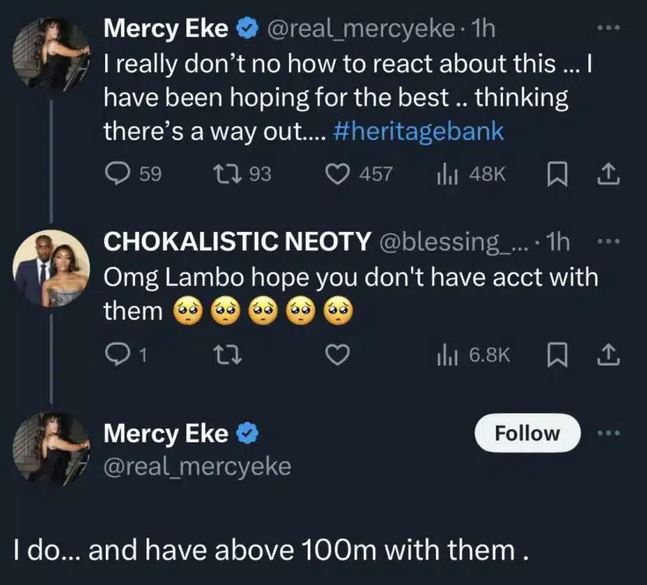Viewport: 647px width, 585px height.
Task: Like CHOKALISTIC NEOTY's reply
Action: (x=340, y=353)
